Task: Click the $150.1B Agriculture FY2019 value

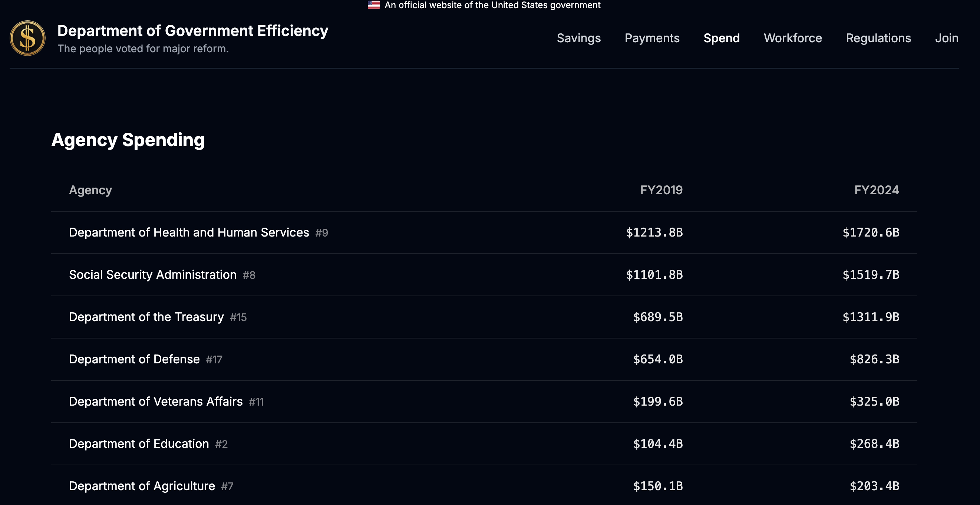Action: [x=658, y=486]
